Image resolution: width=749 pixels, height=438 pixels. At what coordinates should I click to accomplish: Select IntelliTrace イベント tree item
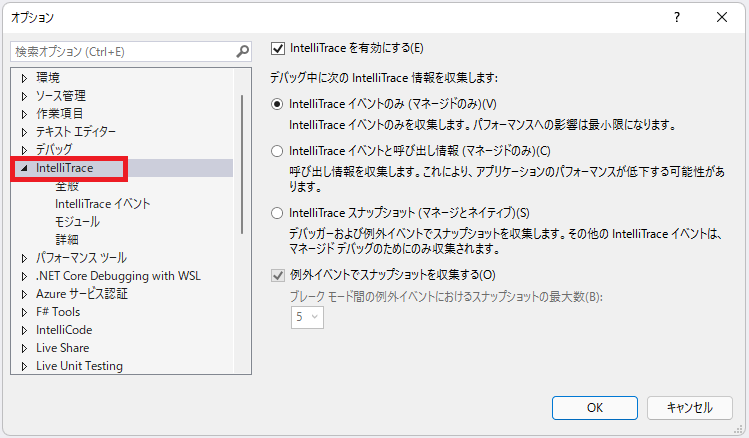103,204
